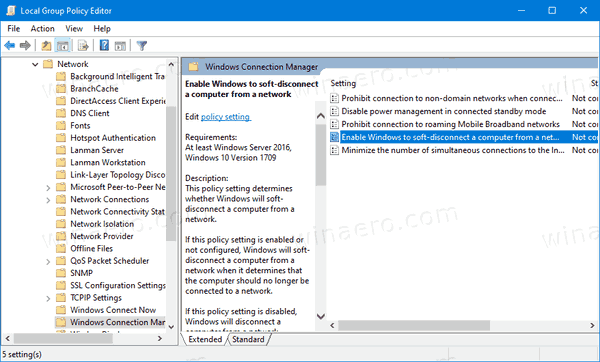The width and height of the screenshot is (600, 362).
Task: Select Disable power management in connected standby
Action: [x=443, y=111]
